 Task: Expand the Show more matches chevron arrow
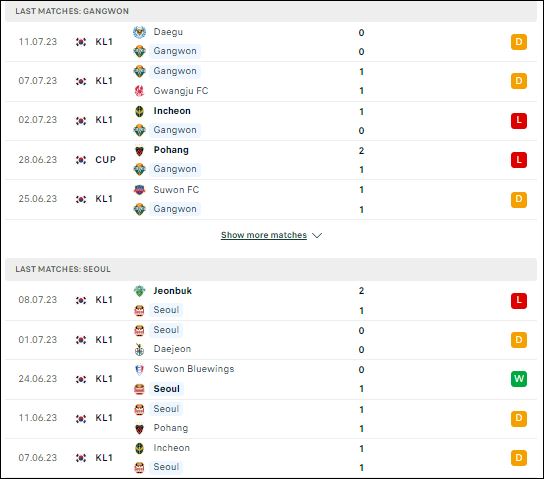pos(317,236)
